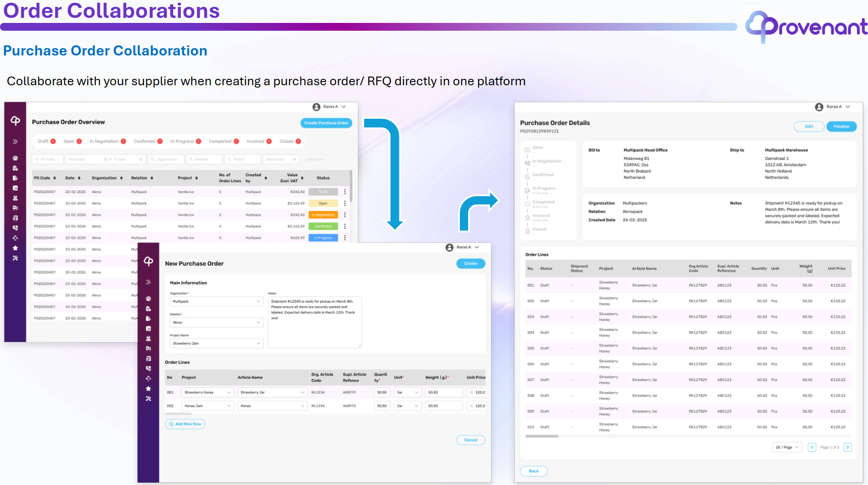
Task: Click the Finalize button
Action: point(841,127)
